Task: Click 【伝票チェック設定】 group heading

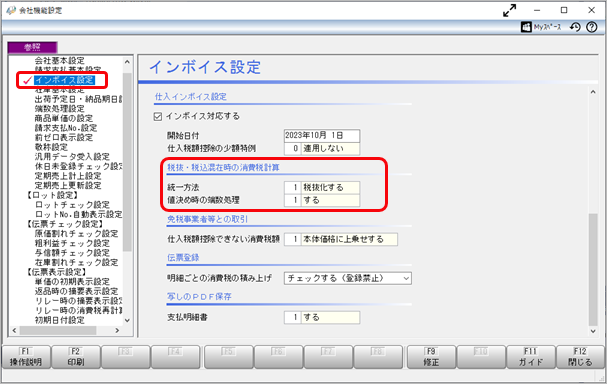Action: 65,224
